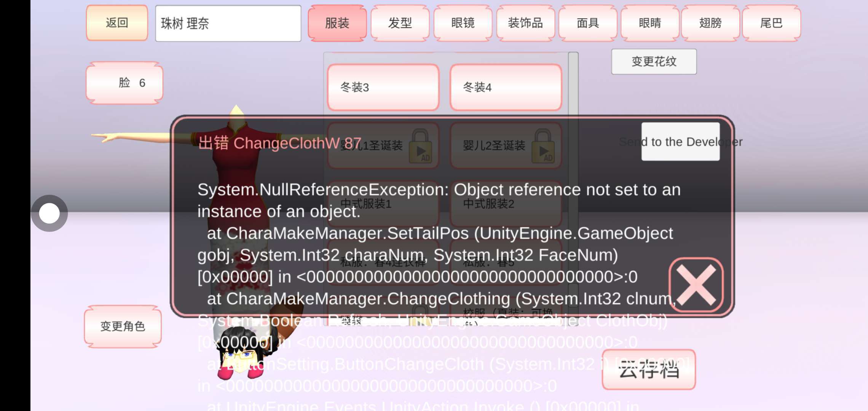868x411 pixels.
Task: Tap the floating white circle assistive button
Action: pos(49,213)
